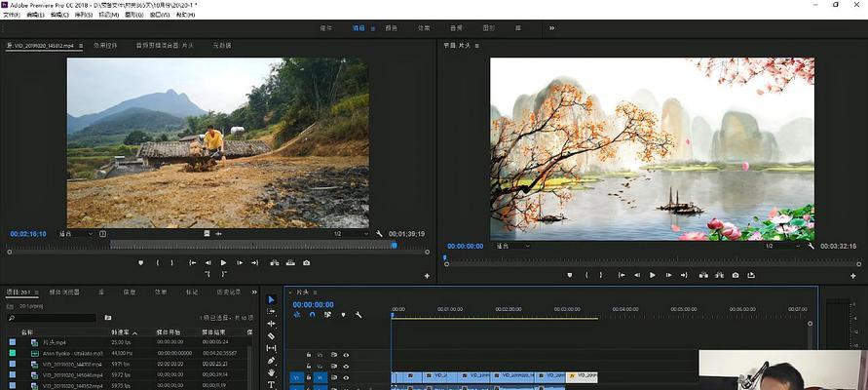Viewport: 868px width, 390px height.
Task: Click Drag Video Only icon in source monitor
Action: tap(206, 234)
